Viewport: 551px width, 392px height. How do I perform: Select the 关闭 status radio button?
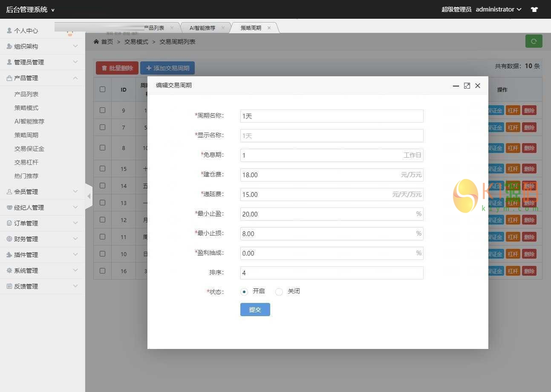279,292
